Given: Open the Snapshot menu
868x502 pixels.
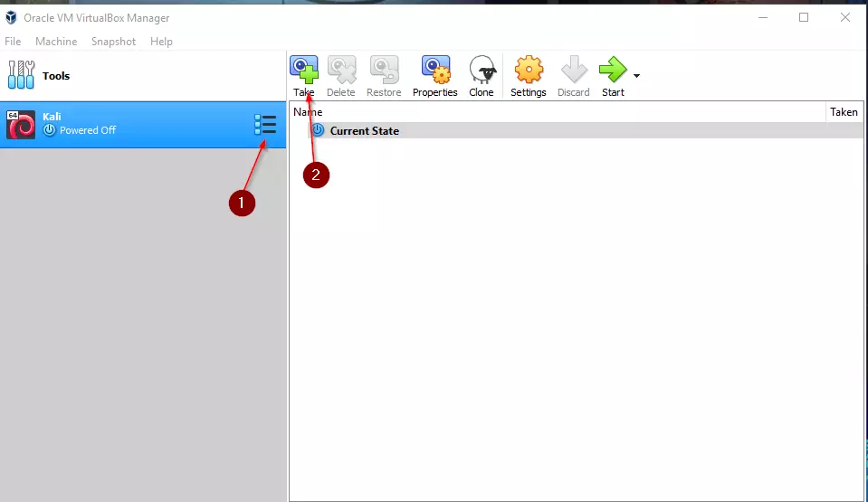Looking at the screenshot, I should pos(113,42).
